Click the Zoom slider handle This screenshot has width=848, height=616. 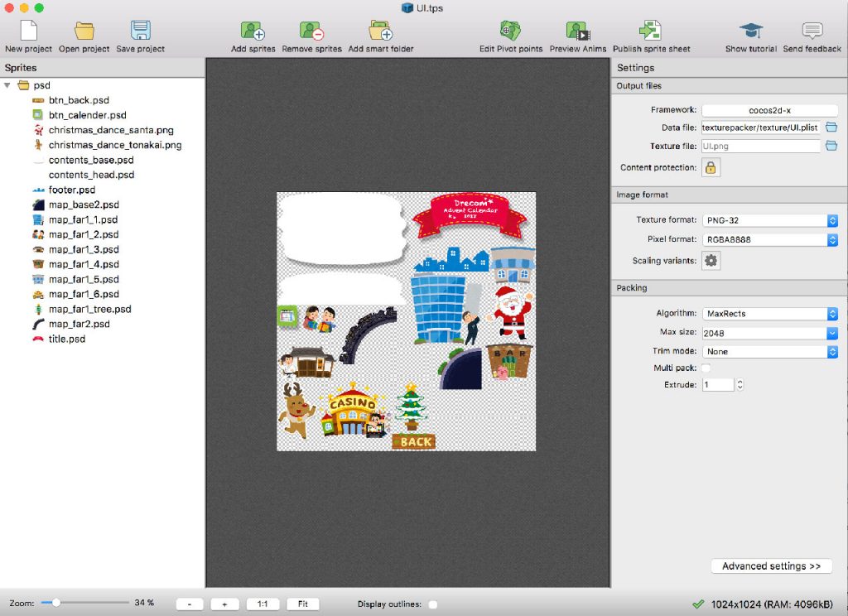coord(55,603)
